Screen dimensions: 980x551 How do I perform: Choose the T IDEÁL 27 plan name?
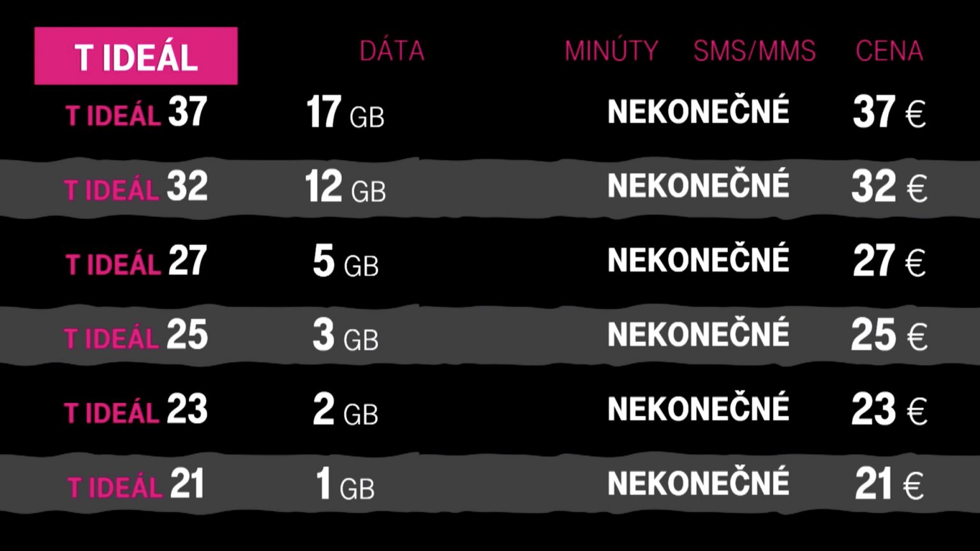137,262
